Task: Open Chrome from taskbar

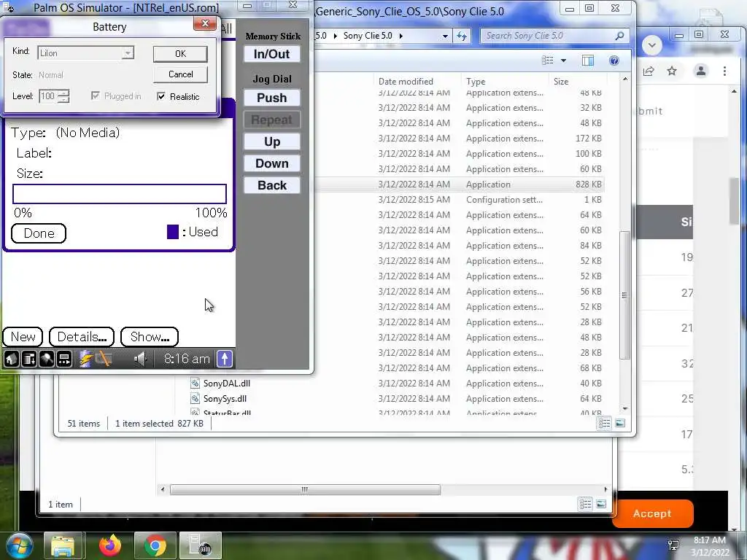Action: [x=155, y=545]
